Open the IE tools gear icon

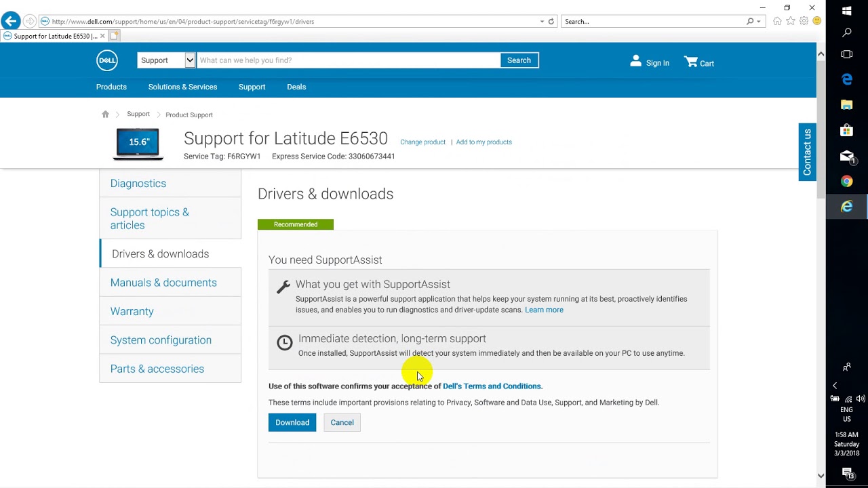click(x=804, y=21)
